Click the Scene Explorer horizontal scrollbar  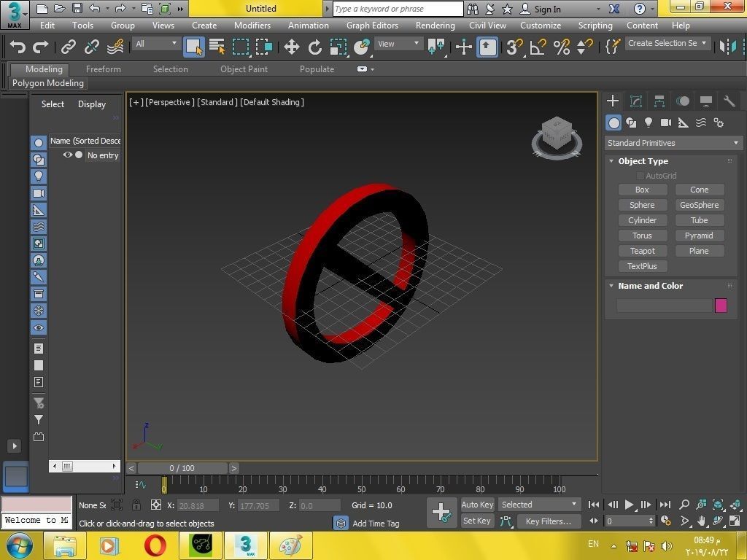click(x=85, y=466)
